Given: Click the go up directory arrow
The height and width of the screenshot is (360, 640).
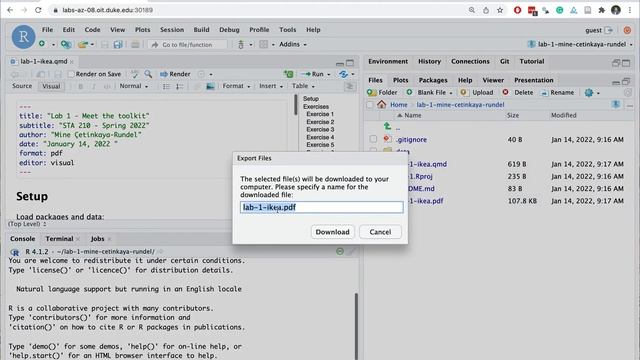Looking at the screenshot, I should pos(387,126).
